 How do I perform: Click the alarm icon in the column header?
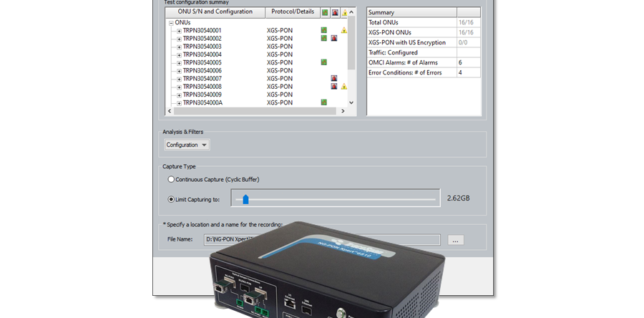click(x=335, y=13)
